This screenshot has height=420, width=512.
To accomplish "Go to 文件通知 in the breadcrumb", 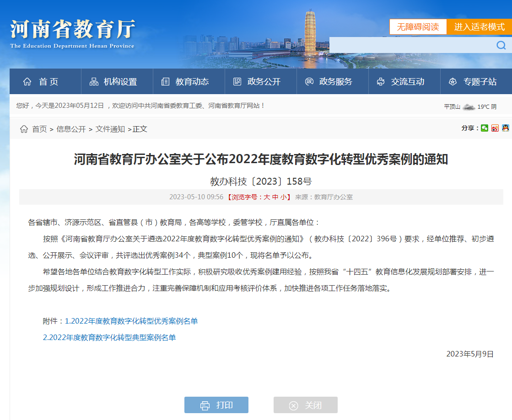I will click(x=110, y=129).
